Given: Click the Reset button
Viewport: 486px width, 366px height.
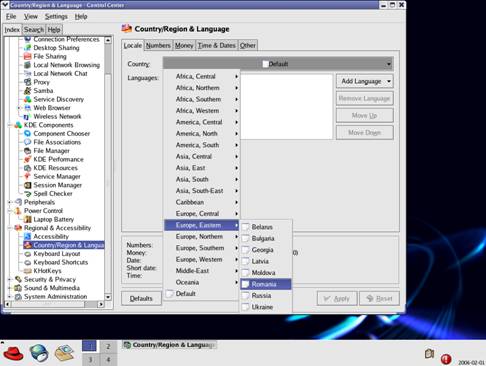Looking at the screenshot, I should [x=379, y=298].
